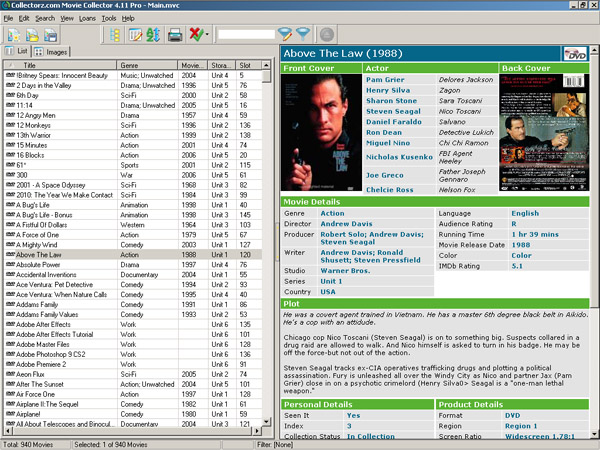Open the Tools menu
The image size is (600, 450).
[109, 18]
